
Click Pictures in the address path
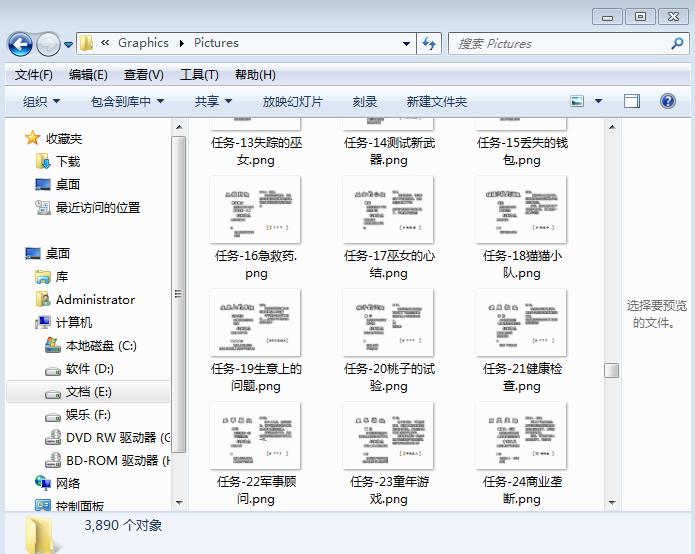(x=216, y=43)
